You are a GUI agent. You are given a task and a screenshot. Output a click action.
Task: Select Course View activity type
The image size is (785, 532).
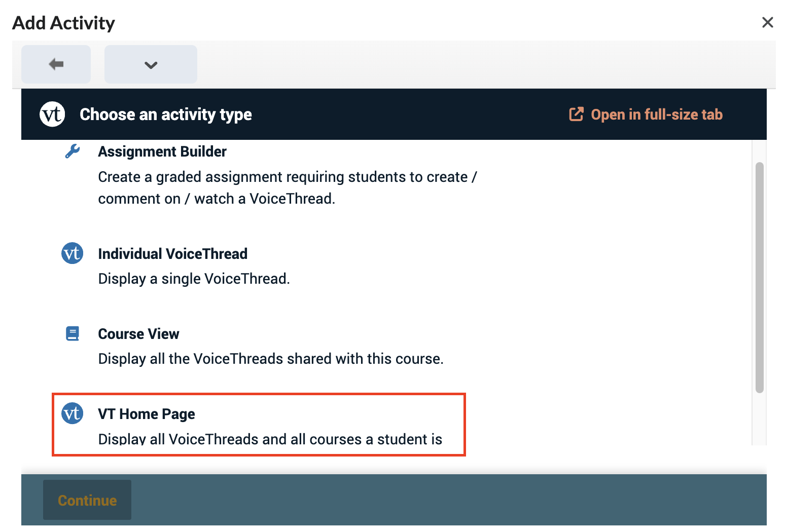138,334
